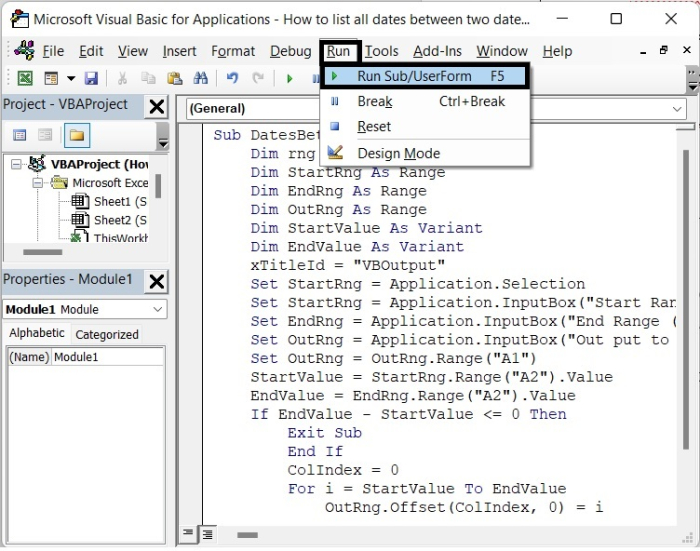Click the Cut scissors icon
The image size is (700, 551).
click(122, 78)
